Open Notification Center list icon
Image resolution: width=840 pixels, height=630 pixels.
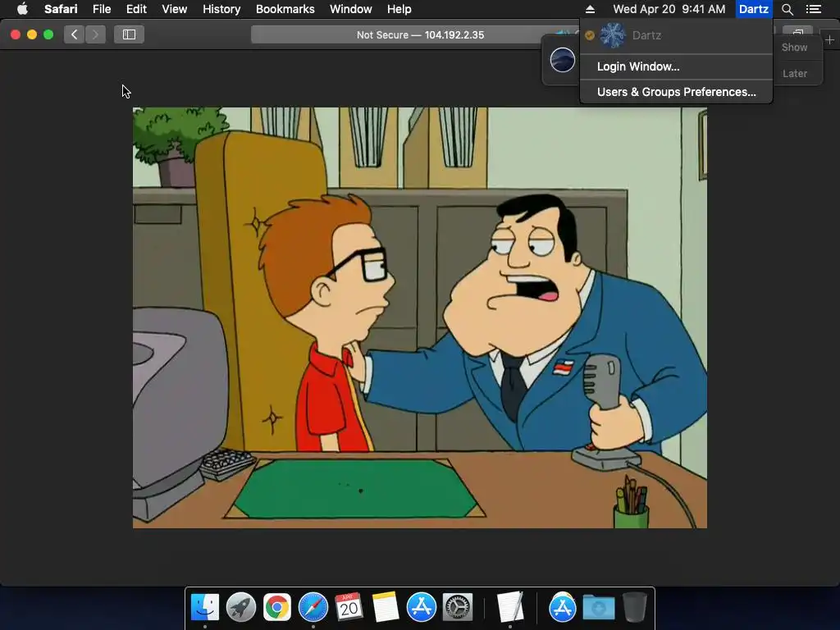[814, 9]
